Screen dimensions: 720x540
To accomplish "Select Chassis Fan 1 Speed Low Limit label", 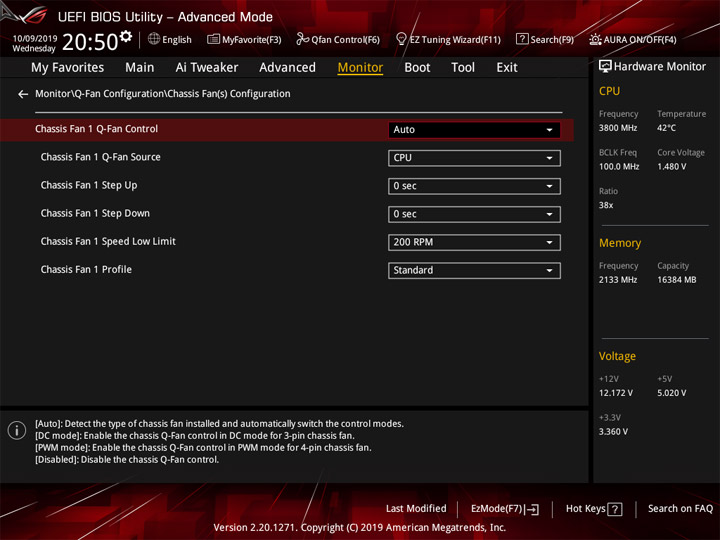I will [108, 241].
